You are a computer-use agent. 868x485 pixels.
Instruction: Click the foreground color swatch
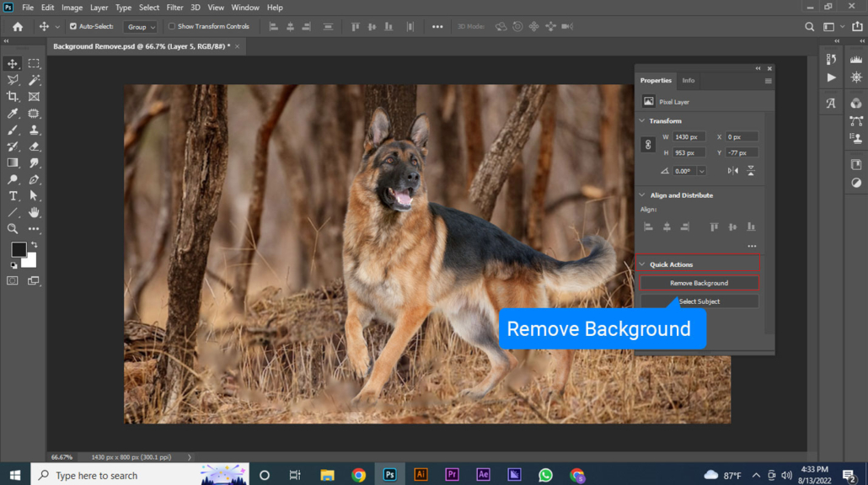19,250
